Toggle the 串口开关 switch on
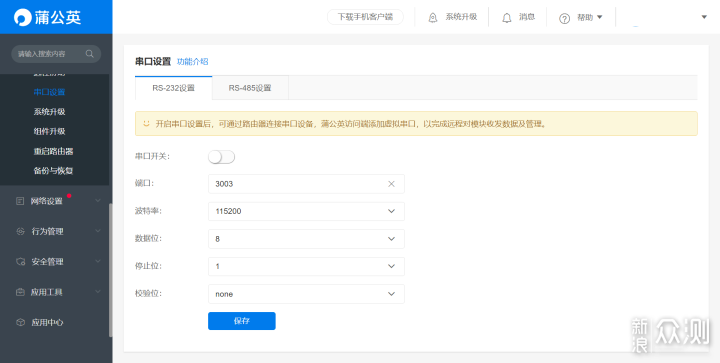This screenshot has height=363, width=720. point(221,157)
